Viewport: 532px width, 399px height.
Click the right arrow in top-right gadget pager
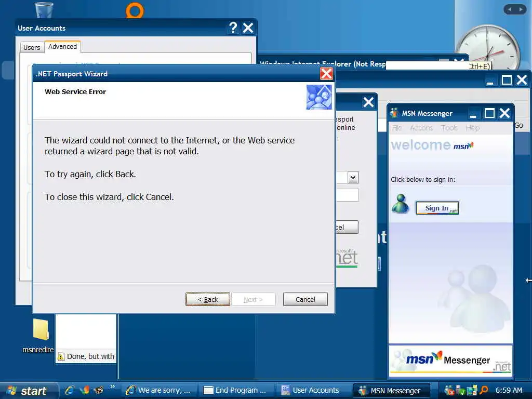pyautogui.click(x=521, y=9)
